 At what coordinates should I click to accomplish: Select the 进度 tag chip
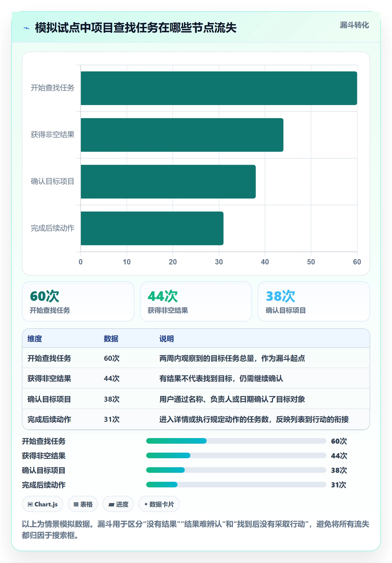click(x=118, y=504)
